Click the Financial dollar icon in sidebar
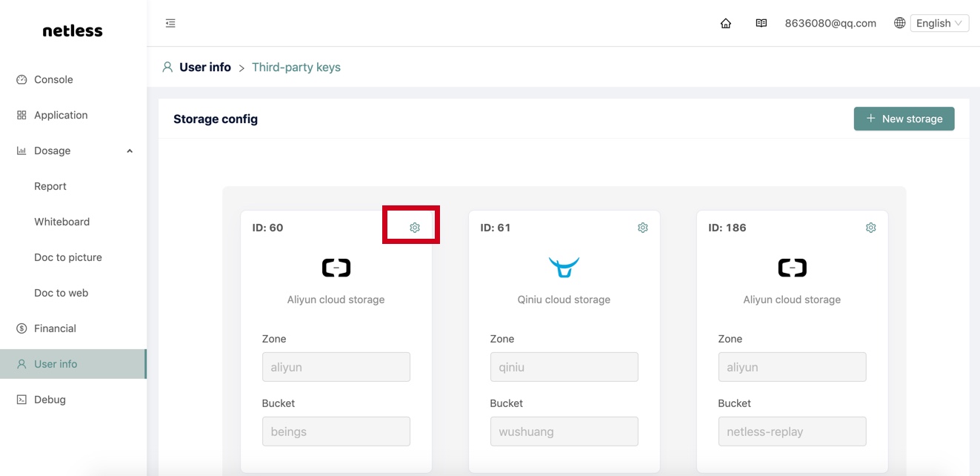980x476 pixels. pos(21,328)
